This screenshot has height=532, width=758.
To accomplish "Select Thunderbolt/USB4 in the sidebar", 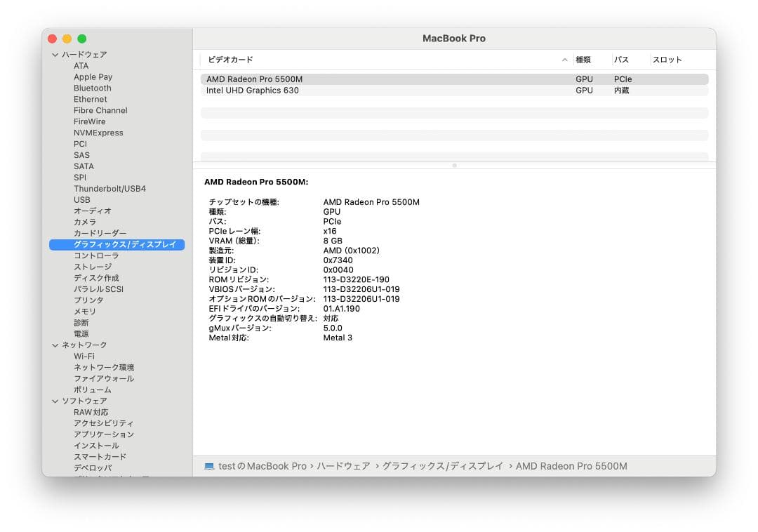I will 109,188.
